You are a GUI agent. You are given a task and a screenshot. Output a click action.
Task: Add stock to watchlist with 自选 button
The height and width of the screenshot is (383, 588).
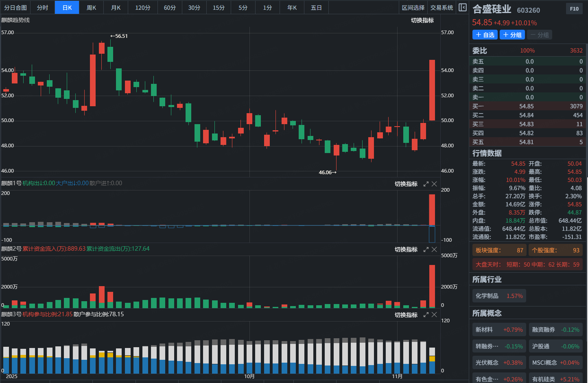(x=485, y=35)
